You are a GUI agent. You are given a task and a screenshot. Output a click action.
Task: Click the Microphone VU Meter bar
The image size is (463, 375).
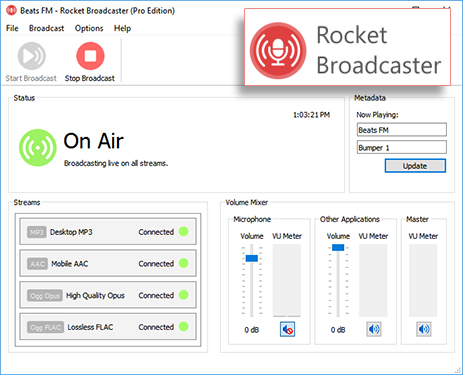pyautogui.click(x=287, y=280)
